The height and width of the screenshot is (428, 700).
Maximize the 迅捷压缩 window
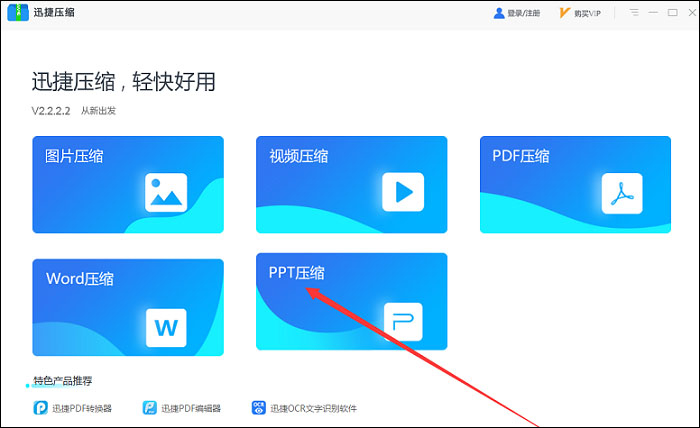672,12
